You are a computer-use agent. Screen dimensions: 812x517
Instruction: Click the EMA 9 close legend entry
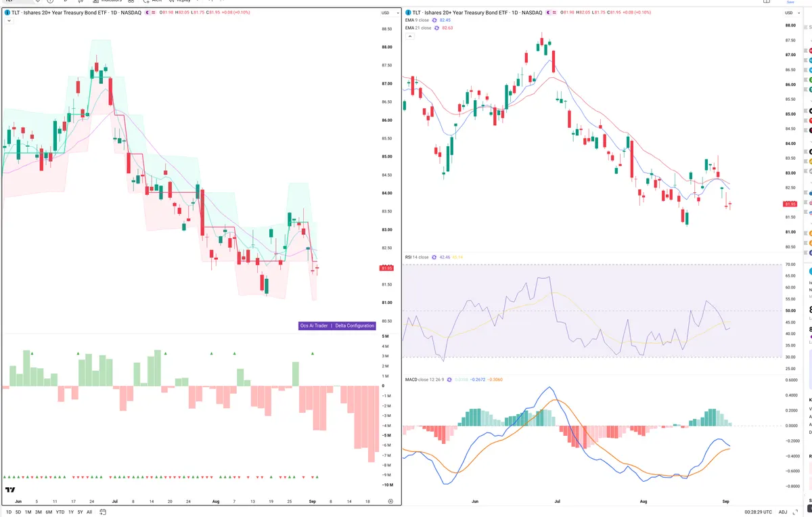tap(418, 20)
